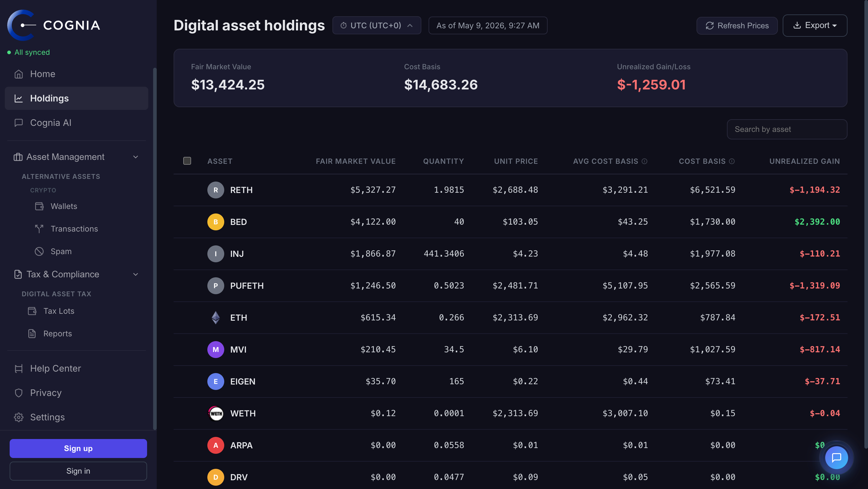Click the Refresh Prices button
Screen dimensions: 868x489
(737, 26)
